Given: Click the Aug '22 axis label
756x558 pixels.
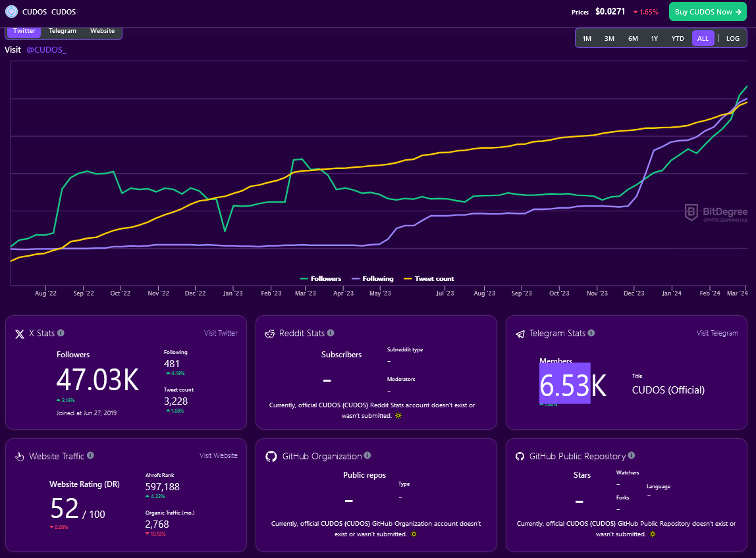Looking at the screenshot, I should 46,293.
